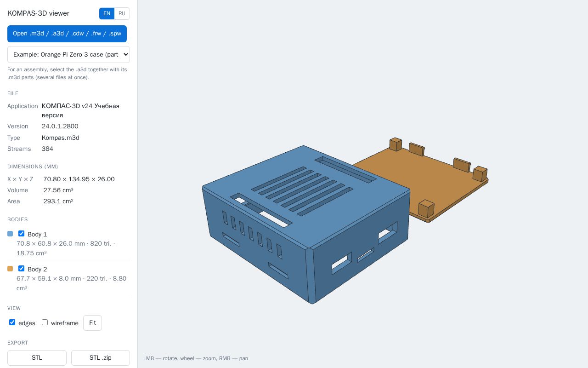Toggle Body 2 visibility checkbox
This screenshot has width=588, height=368.
[21, 269]
